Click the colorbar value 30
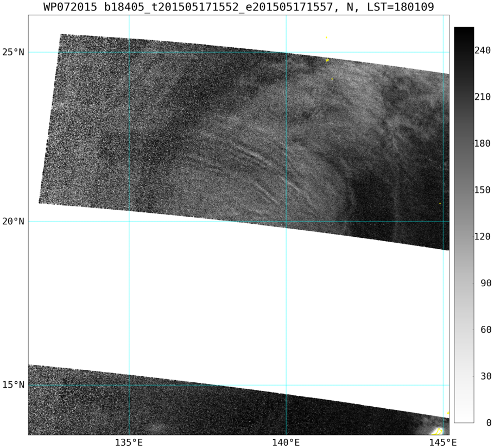The width and height of the screenshot is (494, 448). 485,376
